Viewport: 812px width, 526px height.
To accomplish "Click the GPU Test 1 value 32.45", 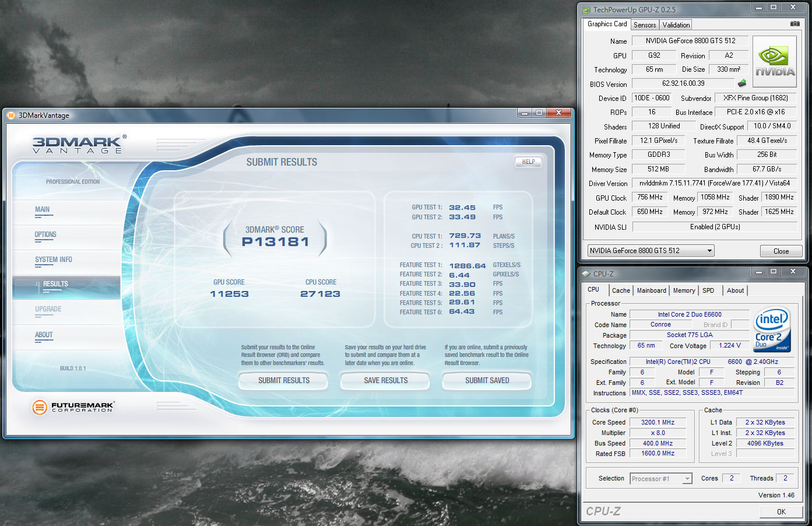I will (x=462, y=208).
